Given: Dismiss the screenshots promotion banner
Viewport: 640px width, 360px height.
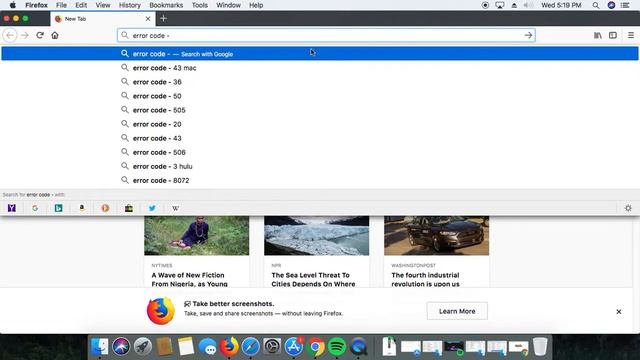Looking at the screenshot, I should pos(619,311).
